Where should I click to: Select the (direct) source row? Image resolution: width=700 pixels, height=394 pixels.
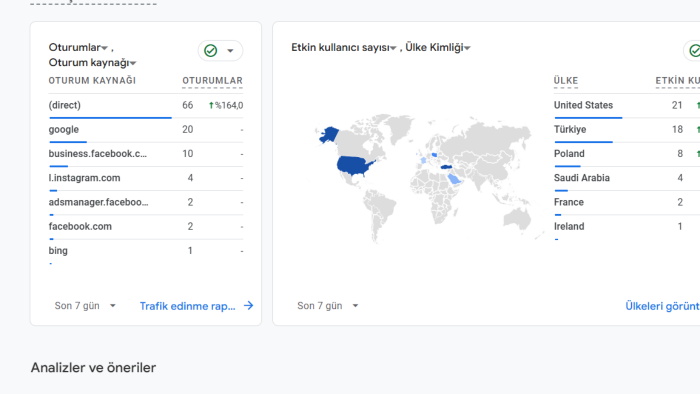[146, 105]
